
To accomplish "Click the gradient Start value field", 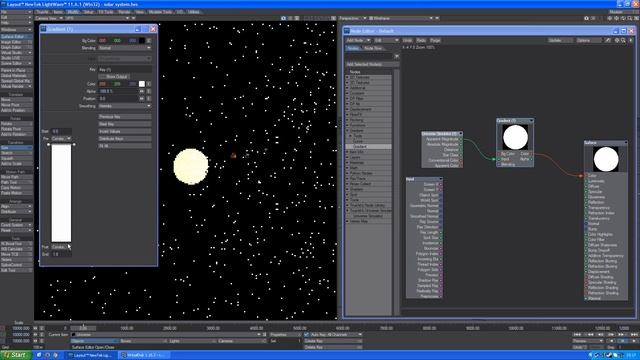I will (x=61, y=131).
